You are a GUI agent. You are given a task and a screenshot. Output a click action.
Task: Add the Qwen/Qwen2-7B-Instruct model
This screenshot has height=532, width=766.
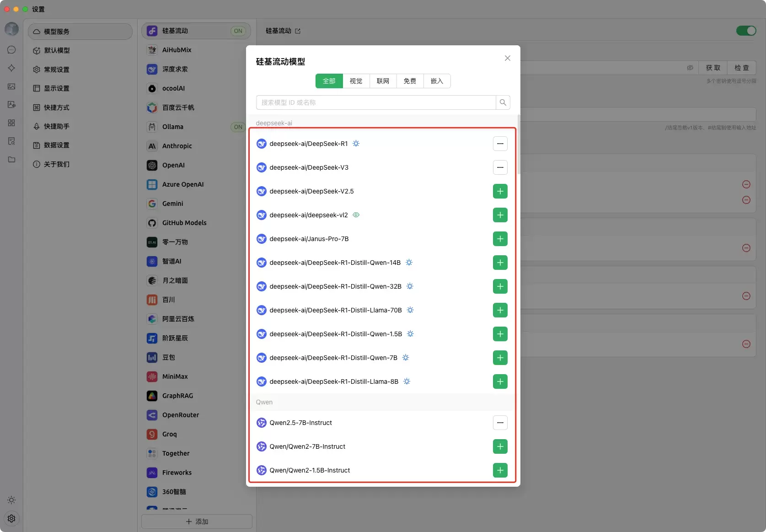click(500, 446)
